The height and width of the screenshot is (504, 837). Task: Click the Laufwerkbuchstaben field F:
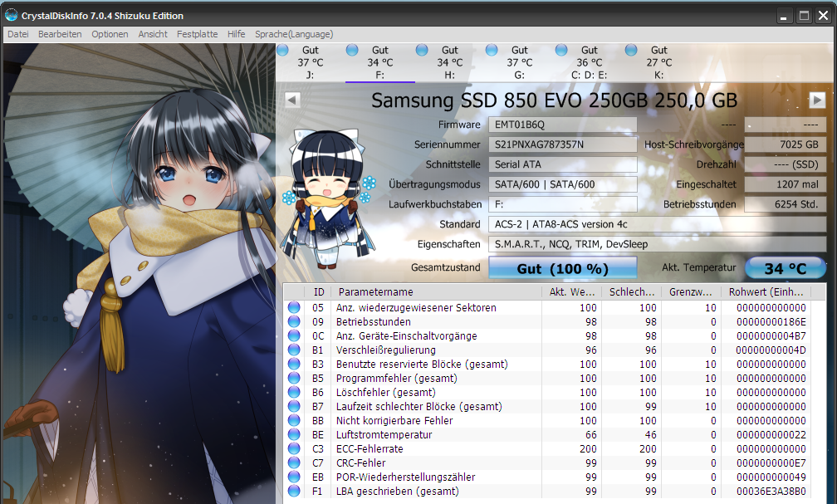(x=563, y=204)
